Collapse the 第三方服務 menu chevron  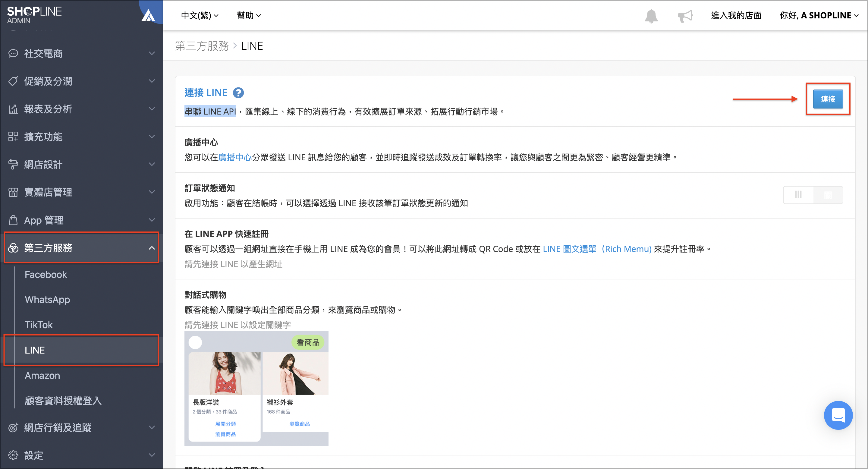click(152, 248)
